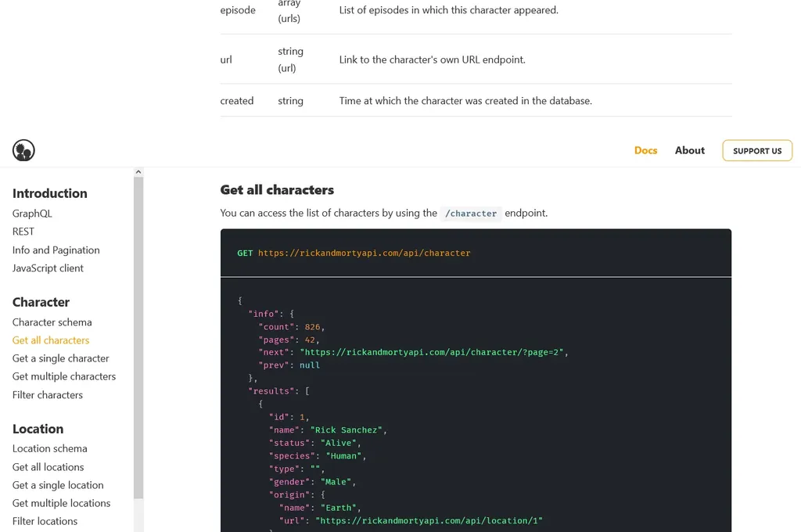
Task: Click 'Time at which the character was created' text
Action: [465, 101]
